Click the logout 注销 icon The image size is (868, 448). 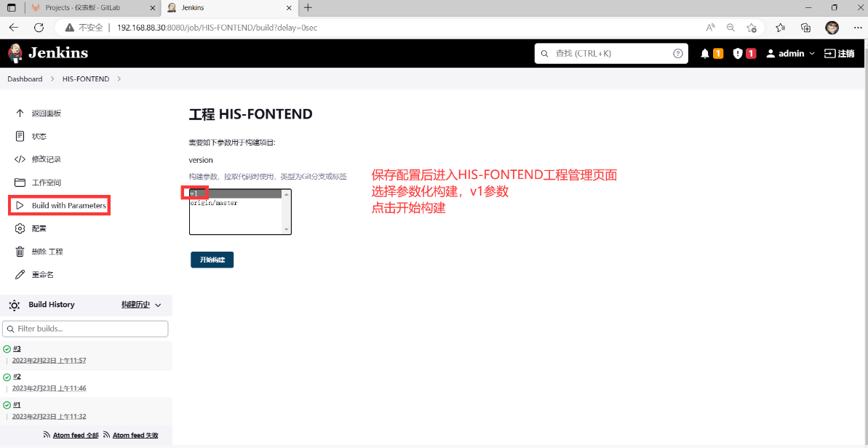click(829, 54)
